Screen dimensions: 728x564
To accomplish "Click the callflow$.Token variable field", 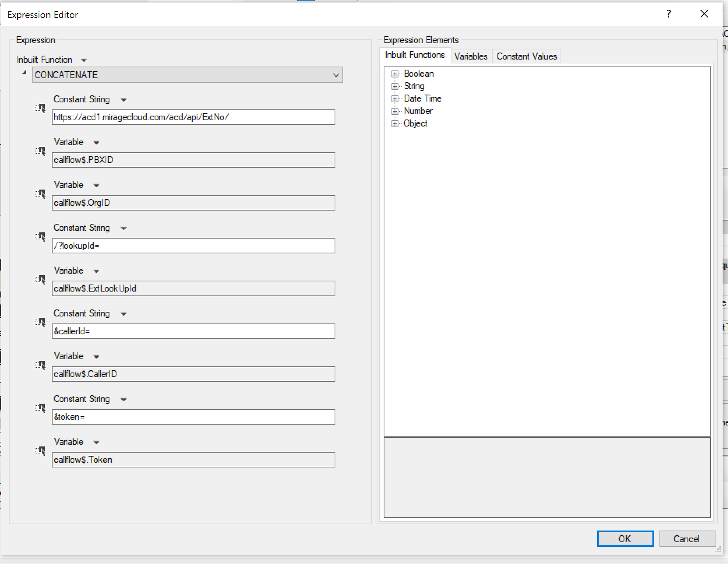I will [x=193, y=460].
